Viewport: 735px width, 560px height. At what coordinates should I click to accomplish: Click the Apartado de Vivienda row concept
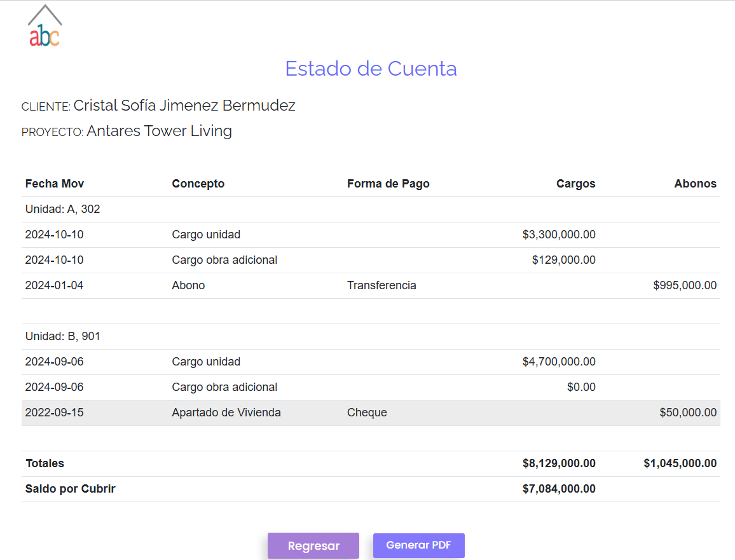(x=226, y=413)
